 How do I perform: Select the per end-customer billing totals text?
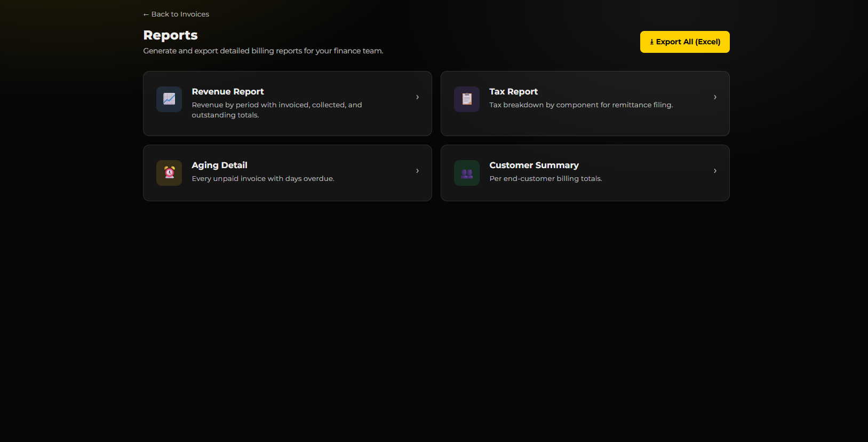click(546, 179)
